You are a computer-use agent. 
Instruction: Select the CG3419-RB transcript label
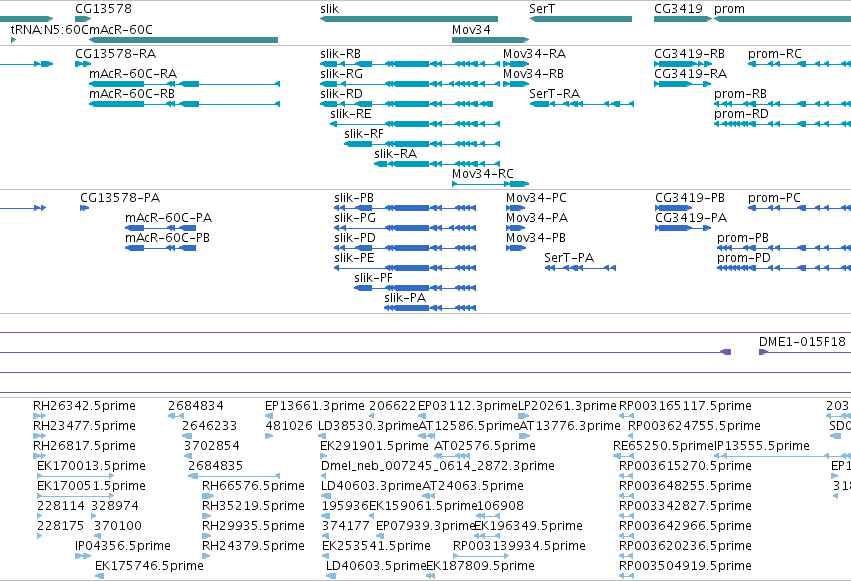[x=689, y=54]
